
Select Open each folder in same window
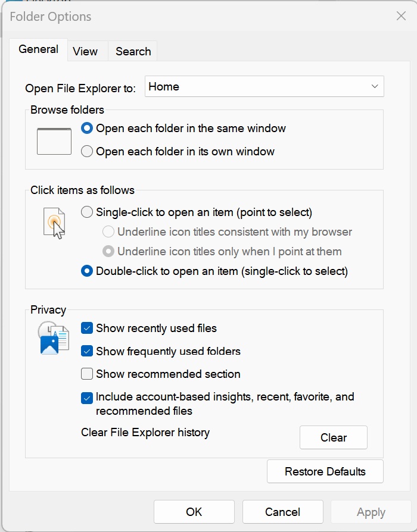(87, 128)
